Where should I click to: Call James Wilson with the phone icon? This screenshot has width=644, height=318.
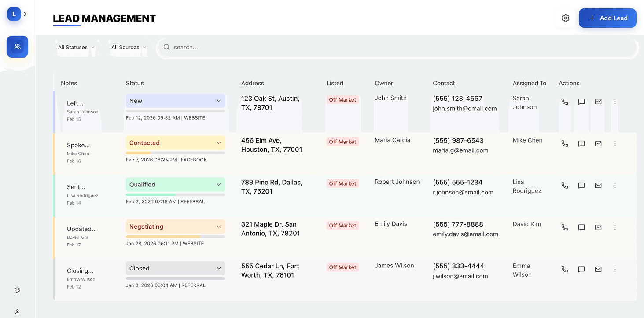pyautogui.click(x=565, y=269)
